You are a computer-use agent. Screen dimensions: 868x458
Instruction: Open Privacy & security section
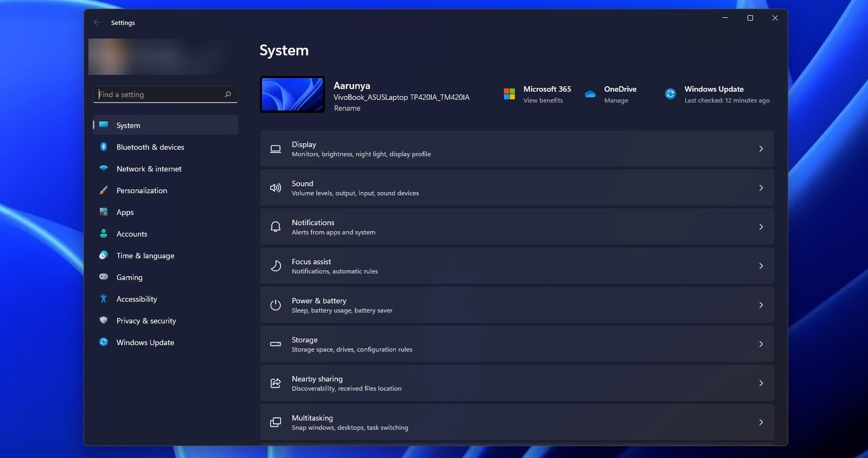point(165,321)
